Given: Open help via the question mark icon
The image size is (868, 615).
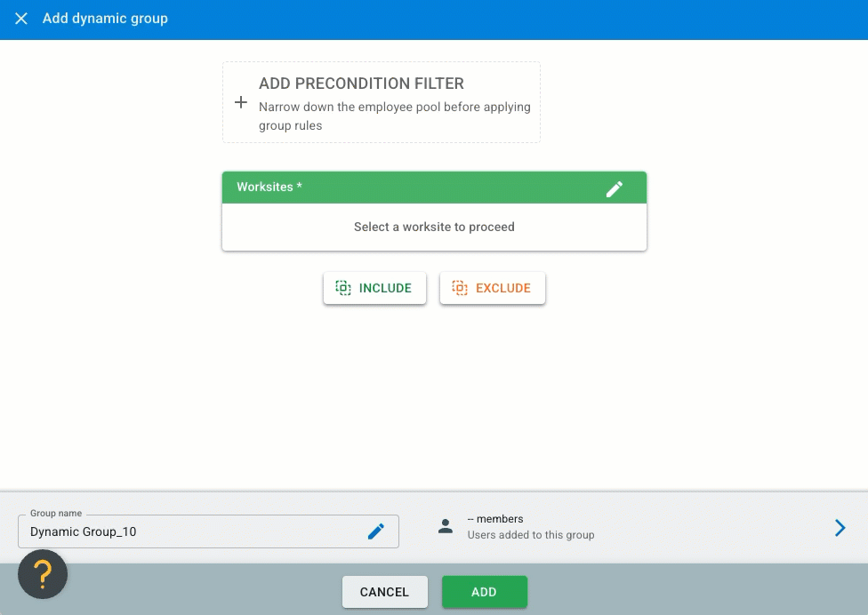Looking at the screenshot, I should 43,574.
